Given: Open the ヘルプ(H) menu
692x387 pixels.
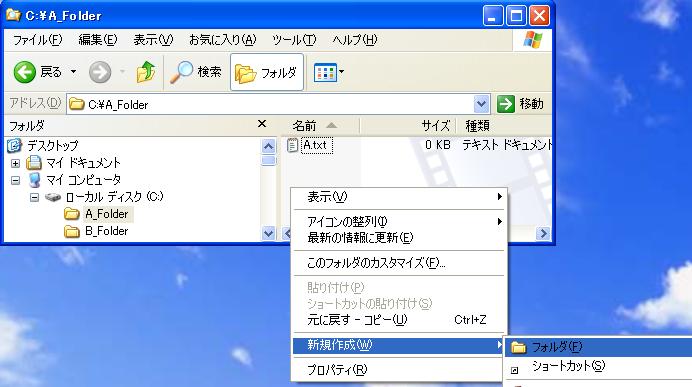Looking at the screenshot, I should point(354,40).
